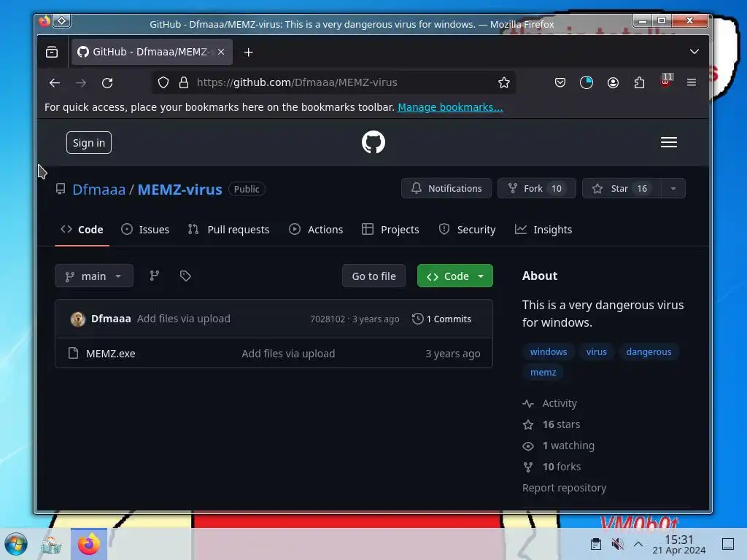Click the dangerous topic tag
Viewport: 747px width, 560px height.
[649, 352]
